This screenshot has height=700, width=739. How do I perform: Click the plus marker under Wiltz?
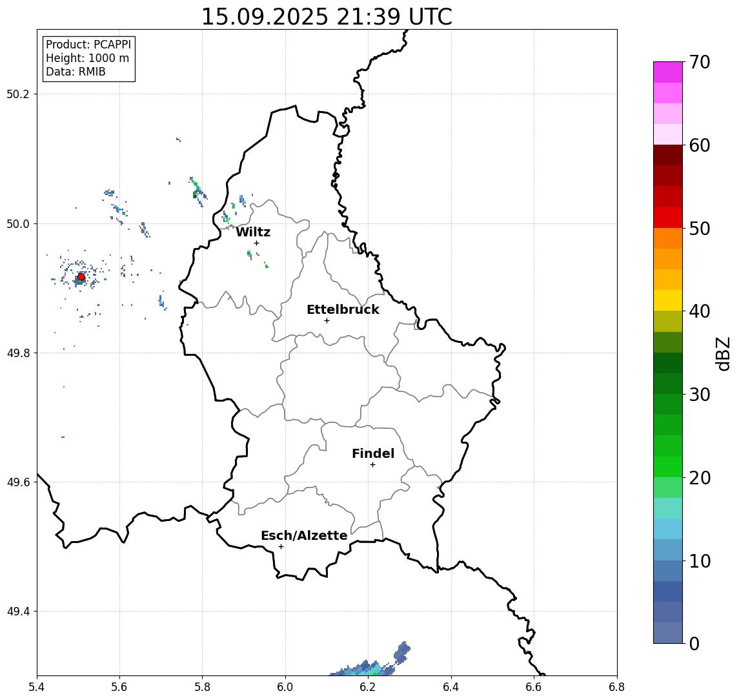tap(256, 243)
